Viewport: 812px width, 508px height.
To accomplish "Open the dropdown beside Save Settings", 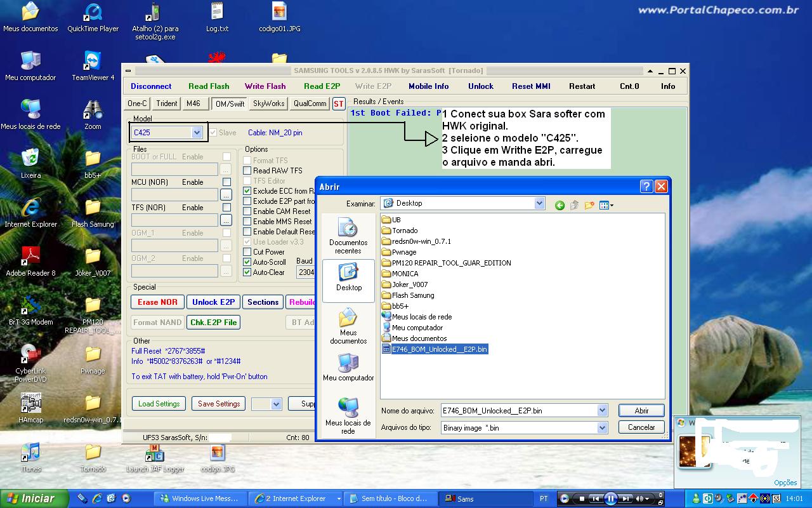I will pos(276,404).
